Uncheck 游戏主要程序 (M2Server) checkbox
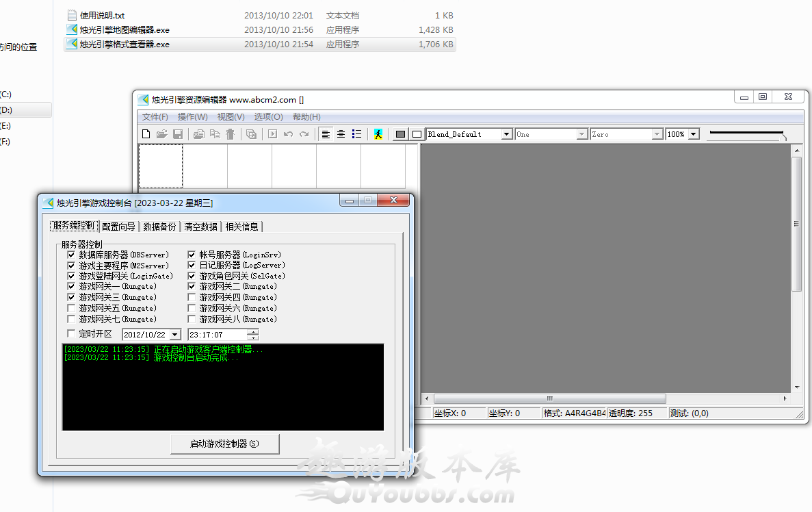Screen dimensions: 812x512 [71, 266]
